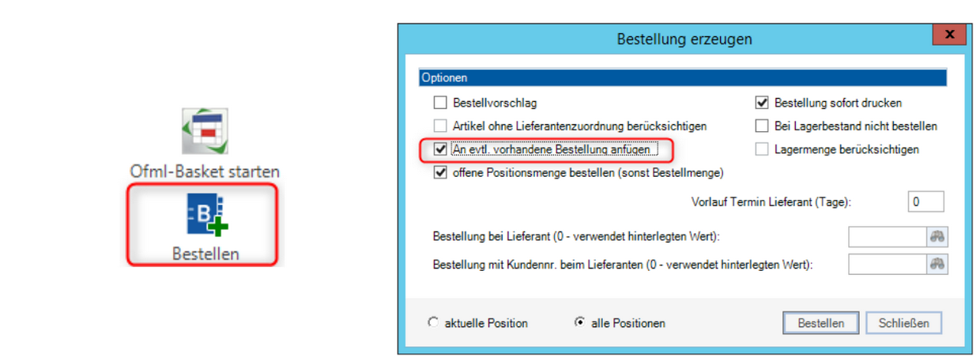Click the Optionen section header bar

coord(682,78)
